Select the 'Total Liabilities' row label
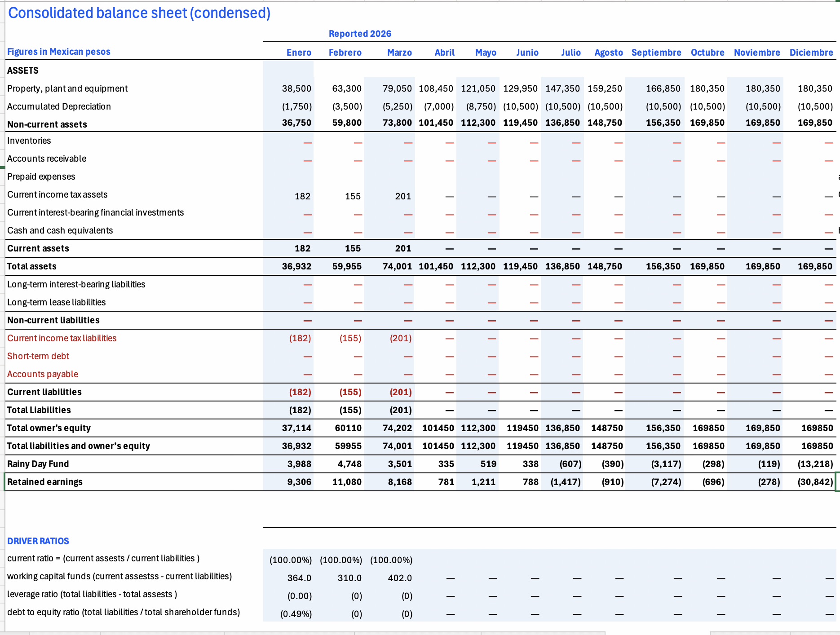This screenshot has height=635, width=840. [x=39, y=410]
